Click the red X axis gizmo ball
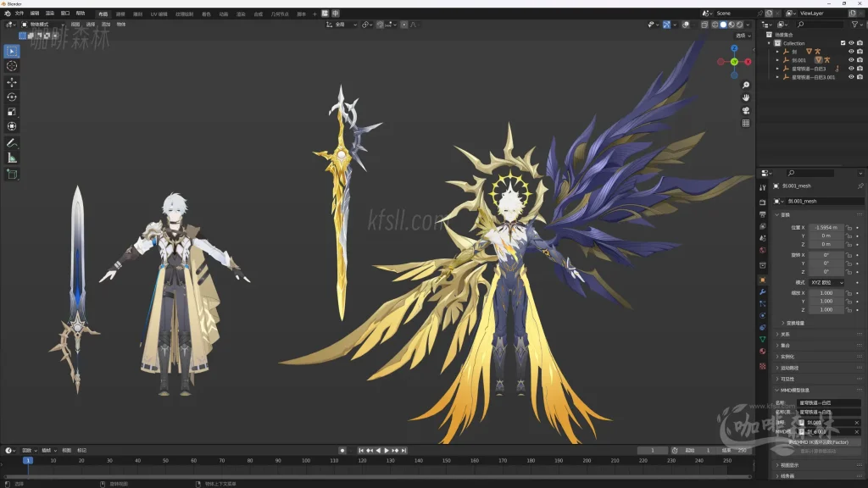The width and height of the screenshot is (868, 488). 748,62
